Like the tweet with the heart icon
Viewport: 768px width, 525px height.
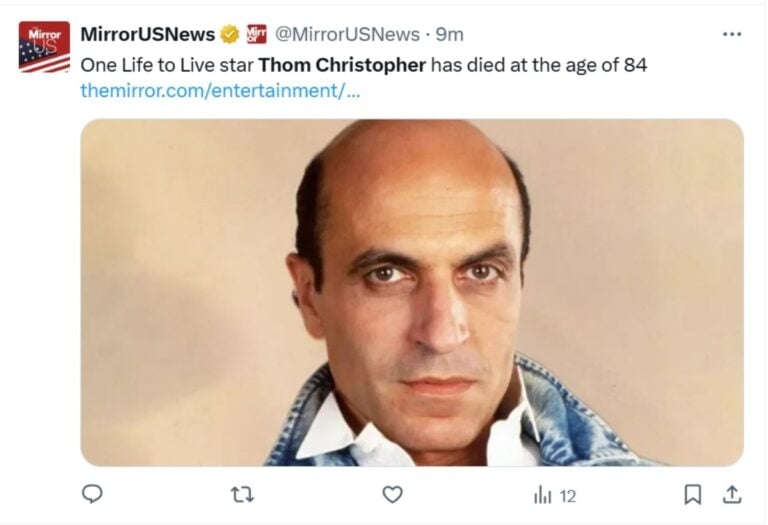pos(392,495)
